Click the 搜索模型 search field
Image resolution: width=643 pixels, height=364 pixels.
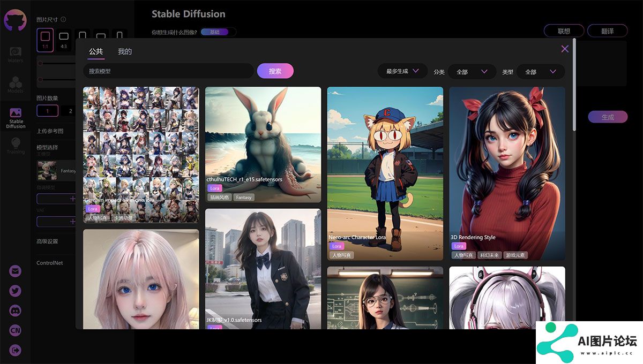click(168, 71)
